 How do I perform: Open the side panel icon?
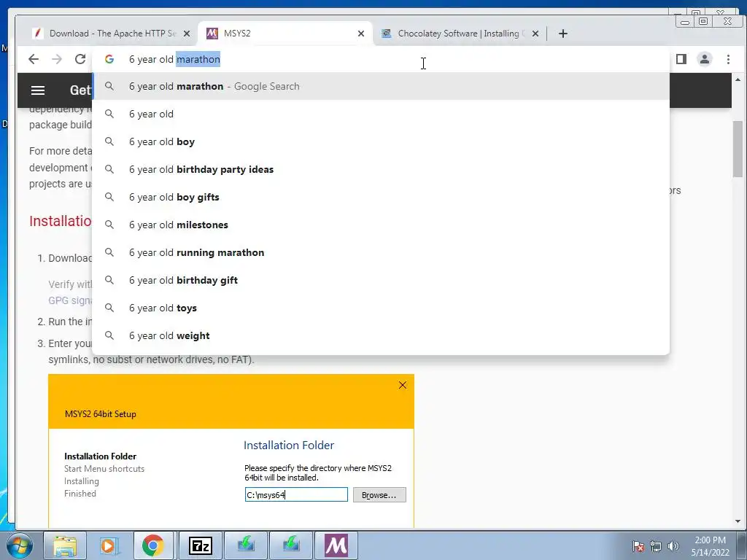point(681,59)
